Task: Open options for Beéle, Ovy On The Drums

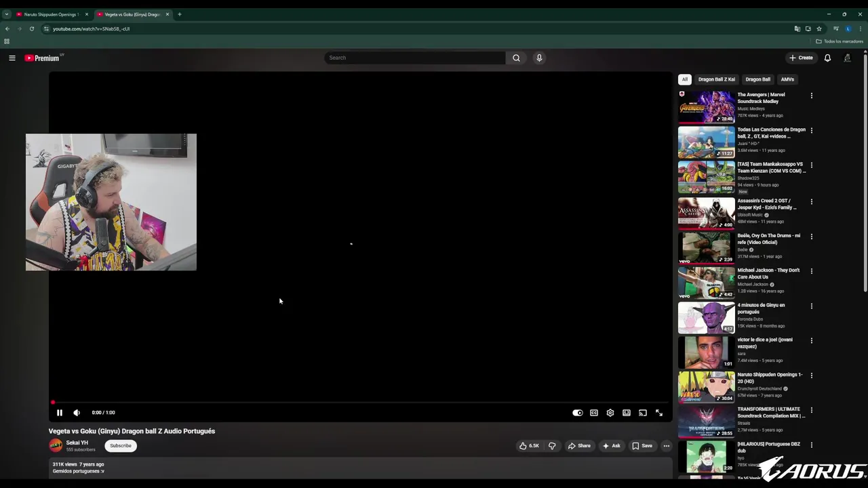Action: 811,237
